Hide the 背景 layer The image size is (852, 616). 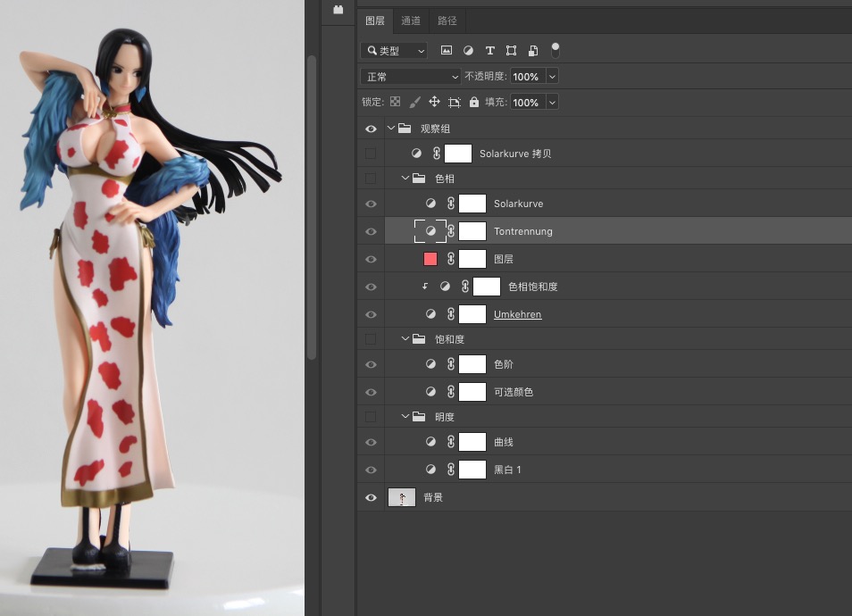click(x=371, y=498)
